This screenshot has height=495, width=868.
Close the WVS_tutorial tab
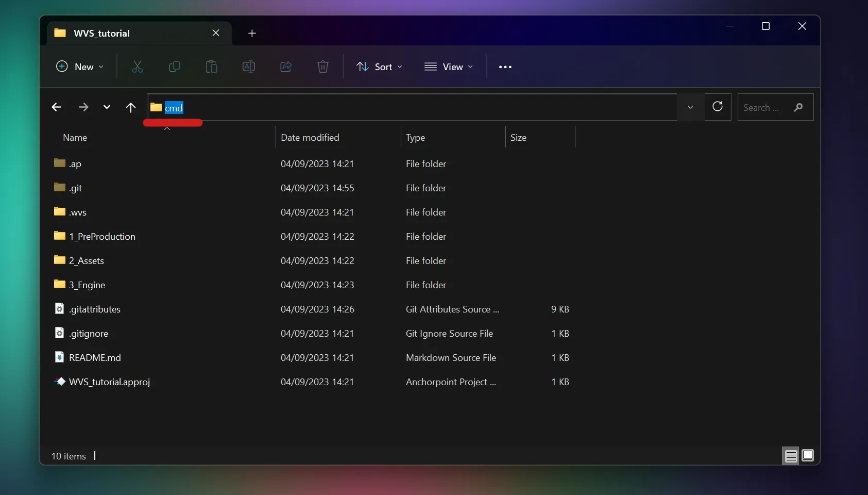(216, 33)
